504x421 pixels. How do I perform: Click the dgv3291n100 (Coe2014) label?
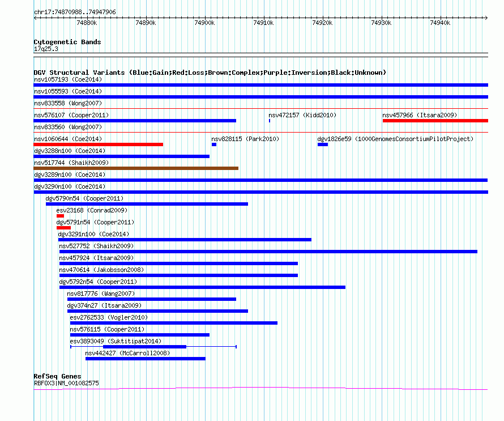[93, 234]
